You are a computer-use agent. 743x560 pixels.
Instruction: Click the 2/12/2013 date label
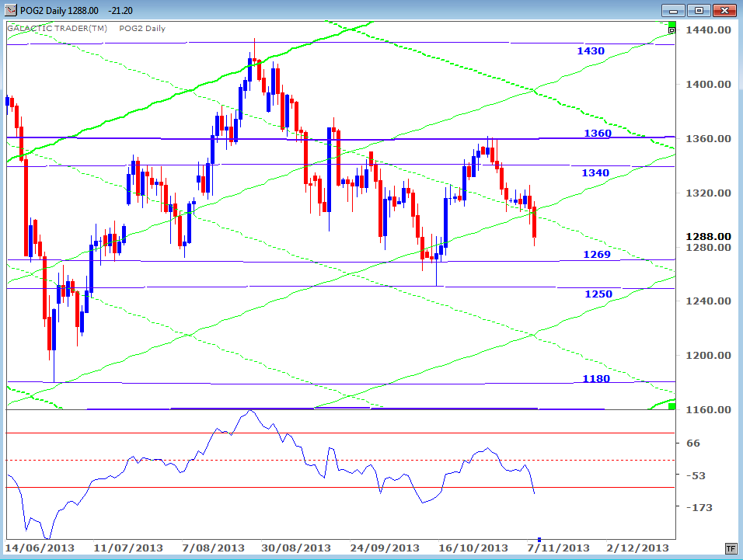coord(637,548)
